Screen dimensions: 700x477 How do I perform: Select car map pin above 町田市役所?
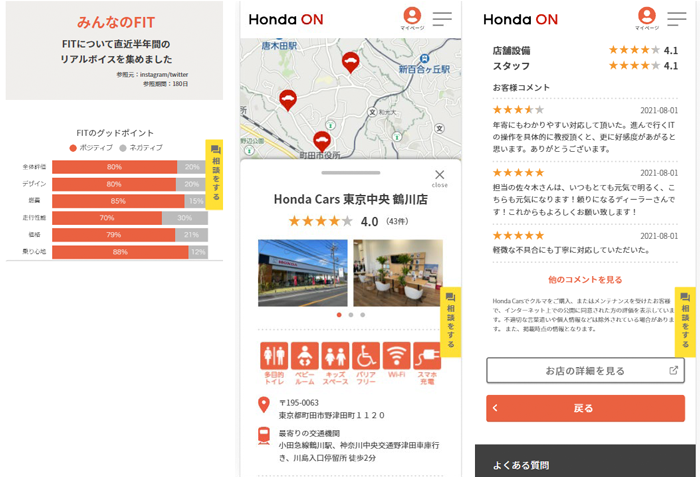point(321,142)
